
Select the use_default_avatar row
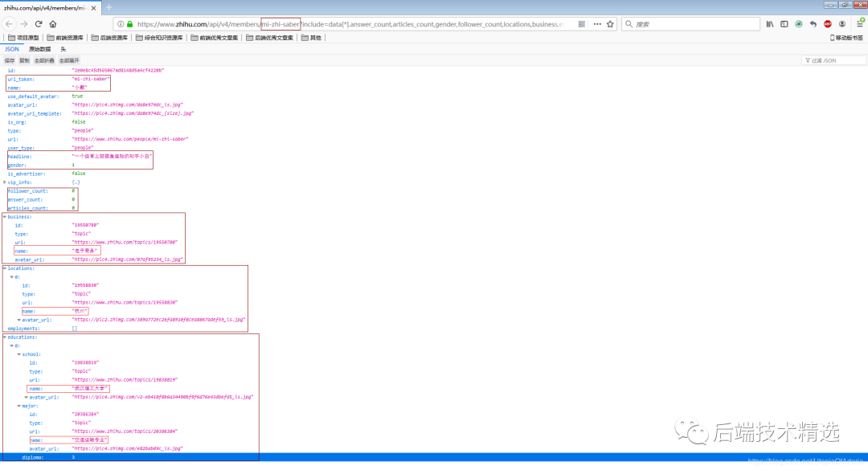pos(434,96)
